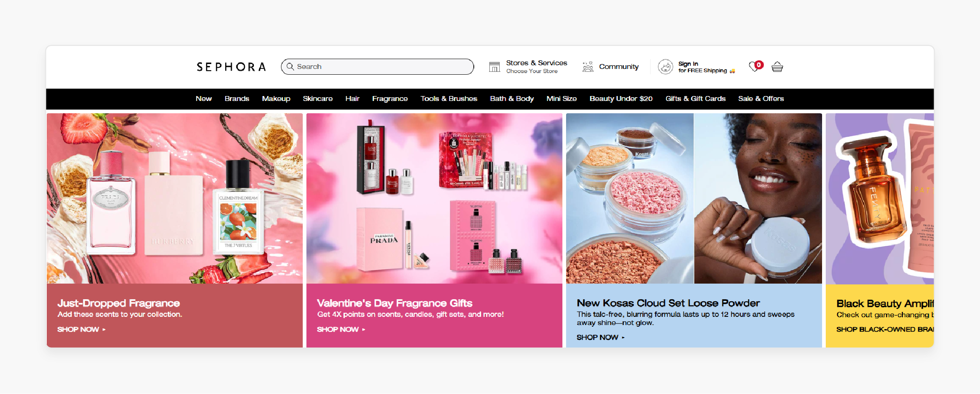Click SHOP BLACK-OWNED BRANDS link
This screenshot has width=980, height=394.
point(885,329)
